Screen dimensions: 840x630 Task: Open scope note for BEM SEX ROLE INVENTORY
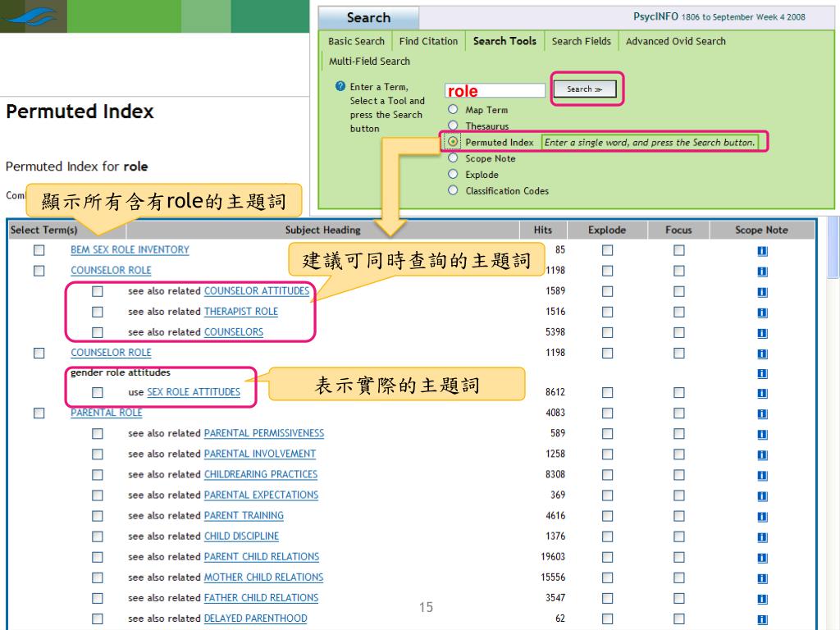coord(762,251)
